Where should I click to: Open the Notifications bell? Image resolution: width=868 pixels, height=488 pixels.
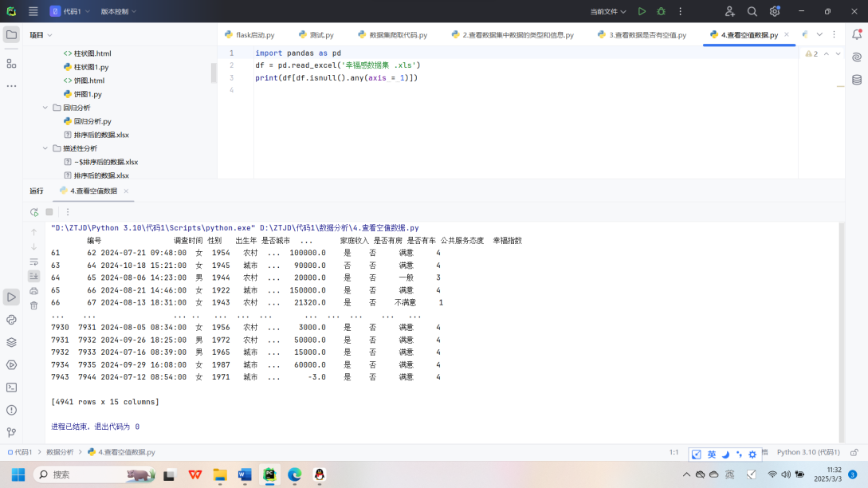(857, 34)
